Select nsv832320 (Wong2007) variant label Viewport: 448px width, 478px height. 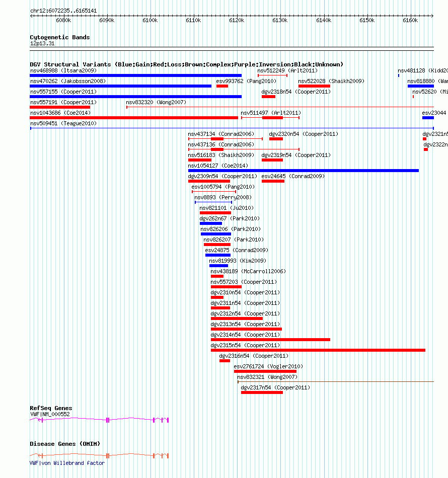[156, 103]
